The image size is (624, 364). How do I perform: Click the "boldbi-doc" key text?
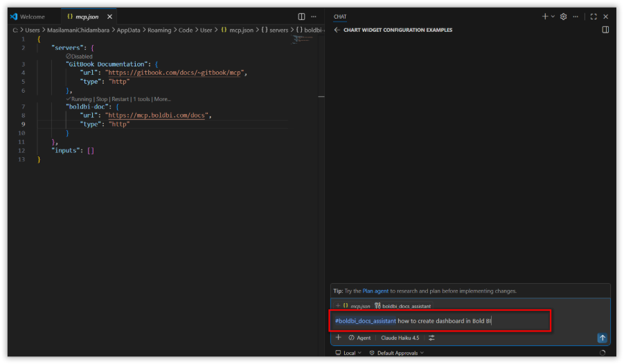pos(87,107)
